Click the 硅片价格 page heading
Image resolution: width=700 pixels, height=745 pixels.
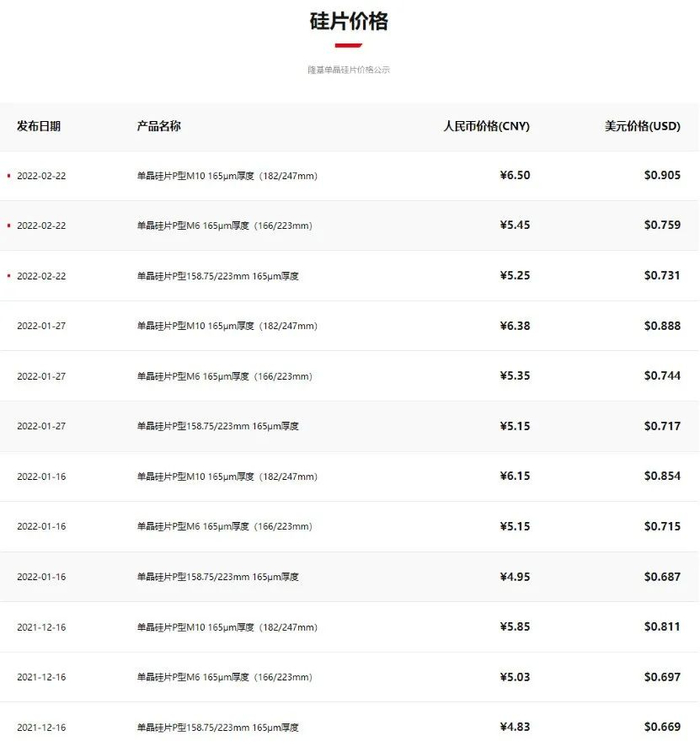(349, 21)
